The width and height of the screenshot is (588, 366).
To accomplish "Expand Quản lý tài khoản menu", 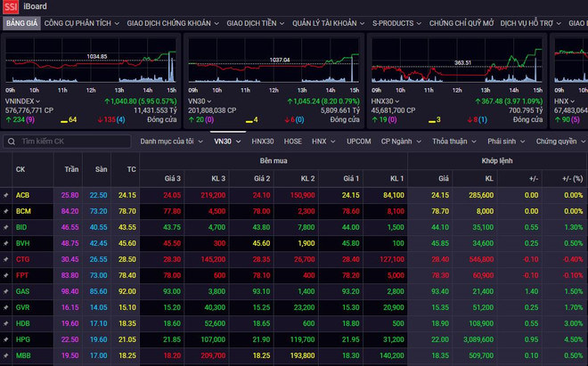I will pos(328,23).
